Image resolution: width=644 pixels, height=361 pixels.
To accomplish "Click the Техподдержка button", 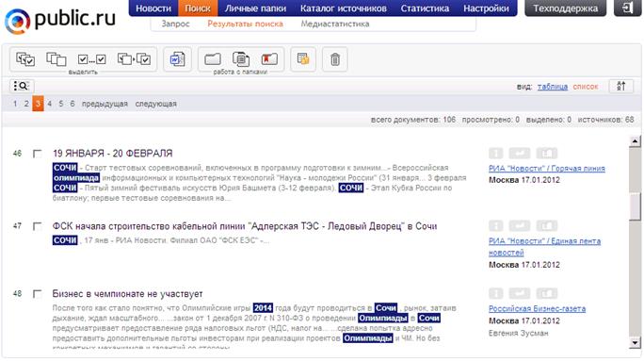I will [x=565, y=8].
